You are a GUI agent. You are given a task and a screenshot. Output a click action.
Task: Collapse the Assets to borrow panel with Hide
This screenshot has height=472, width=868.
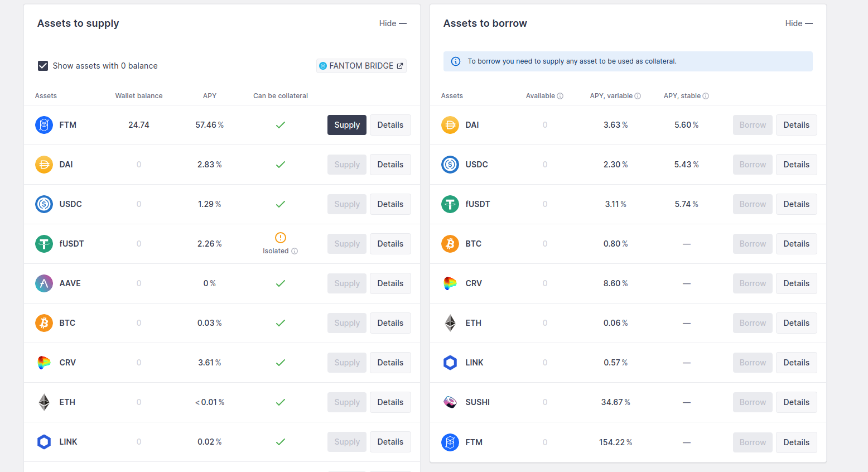pyautogui.click(x=799, y=23)
